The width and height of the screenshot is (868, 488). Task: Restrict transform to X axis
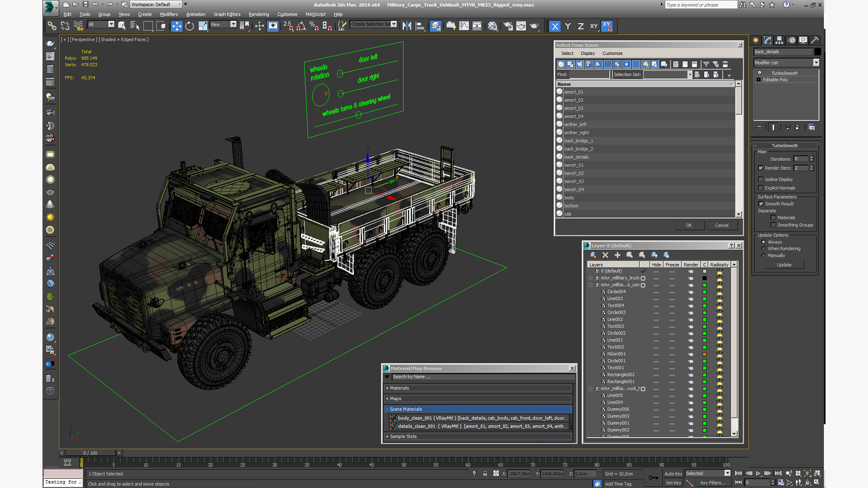click(555, 26)
